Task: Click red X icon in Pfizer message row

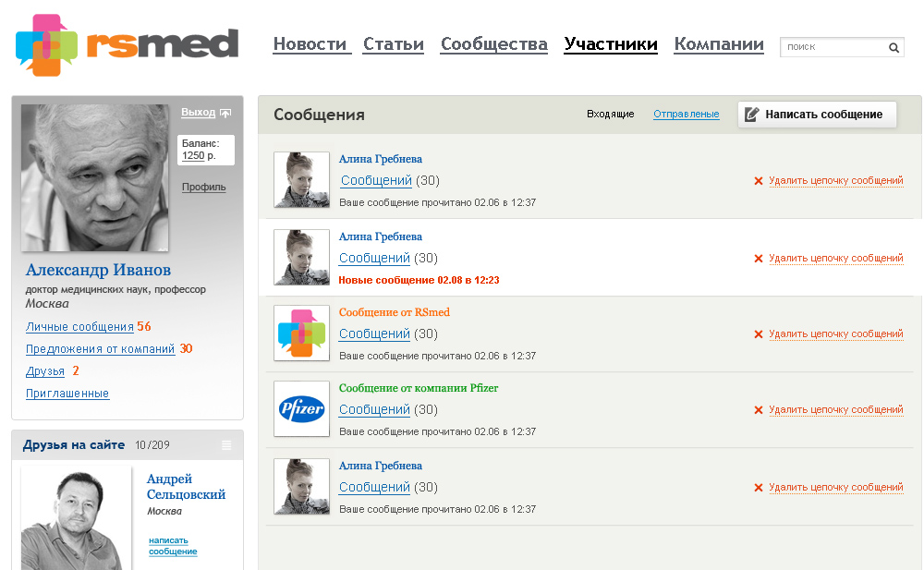Action: (x=759, y=410)
